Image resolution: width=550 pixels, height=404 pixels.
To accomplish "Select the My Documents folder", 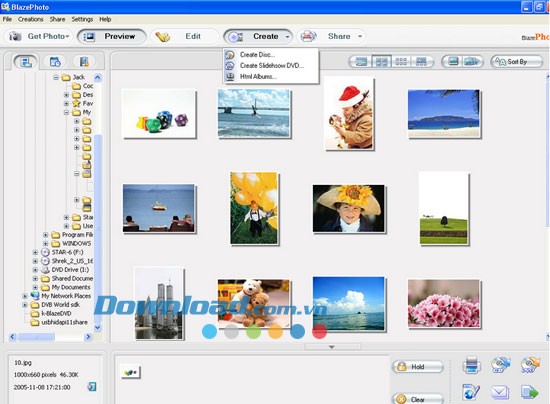I will click(66, 287).
